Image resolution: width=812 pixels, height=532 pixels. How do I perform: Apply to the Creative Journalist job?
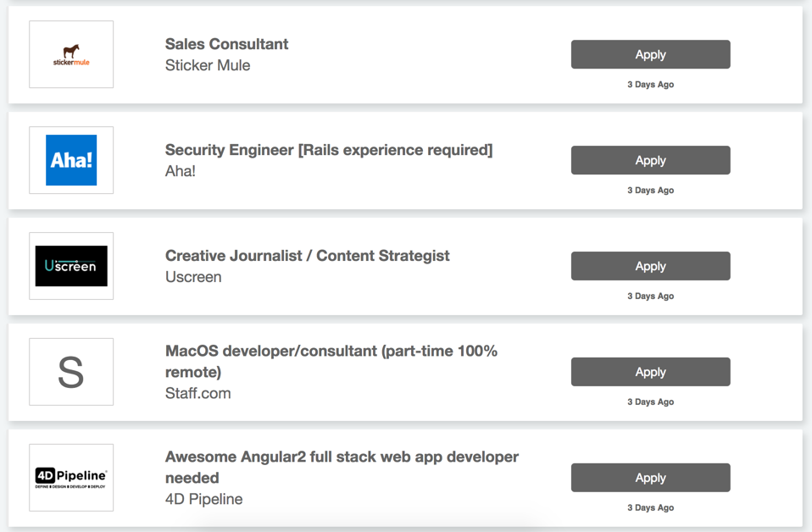pos(650,266)
